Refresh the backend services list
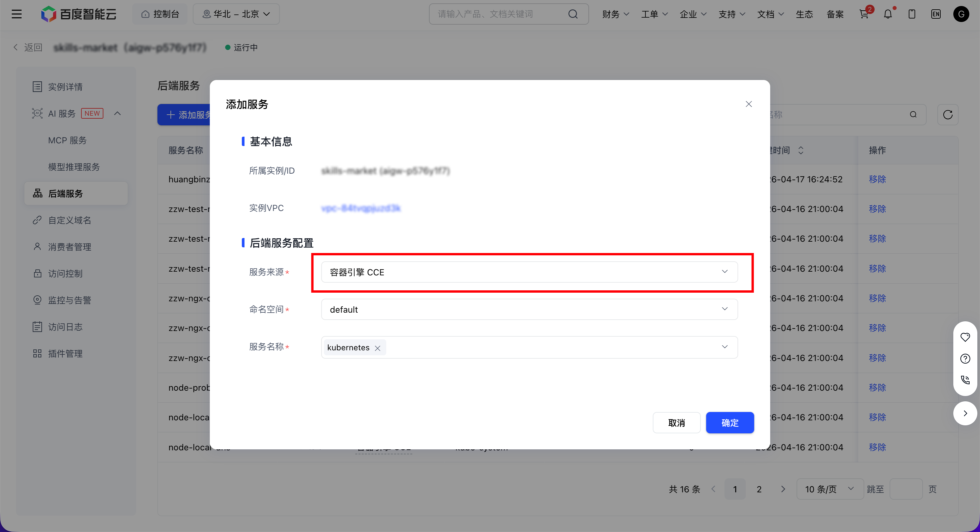The width and height of the screenshot is (980, 532). coord(948,114)
